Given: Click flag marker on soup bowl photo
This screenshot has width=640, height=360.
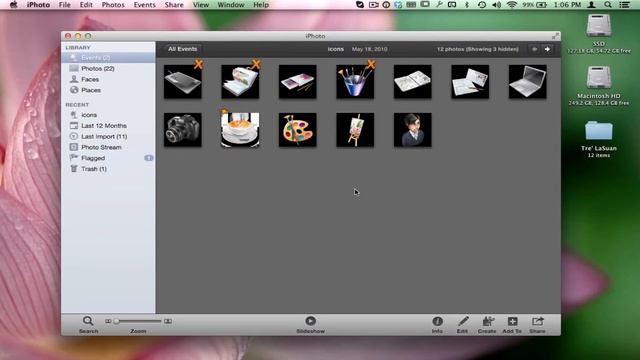Looking at the screenshot, I should click(224, 111).
